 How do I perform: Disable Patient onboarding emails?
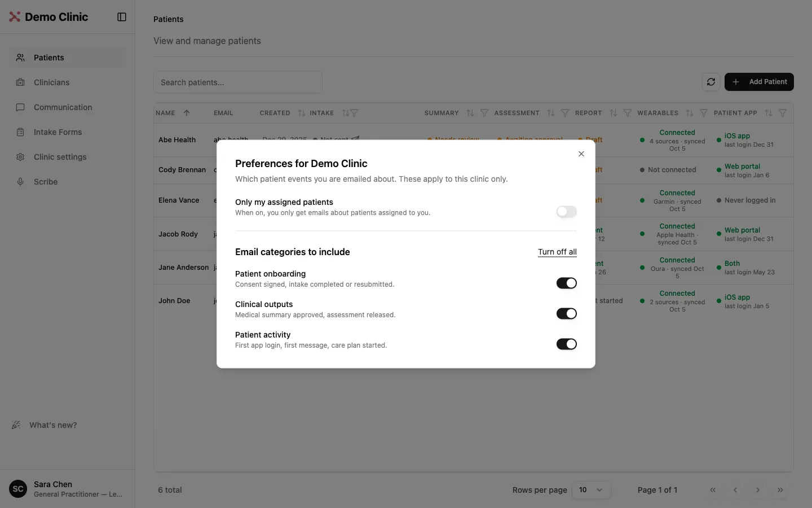[567, 283]
